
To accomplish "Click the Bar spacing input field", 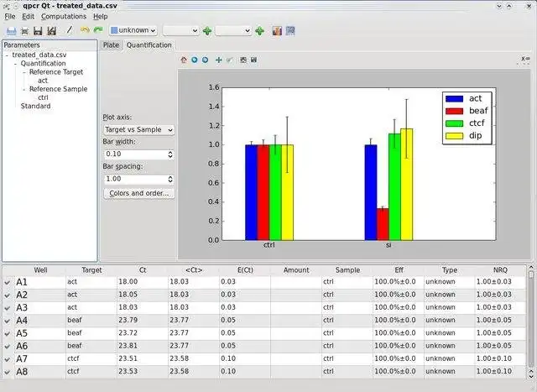I will [136, 179].
